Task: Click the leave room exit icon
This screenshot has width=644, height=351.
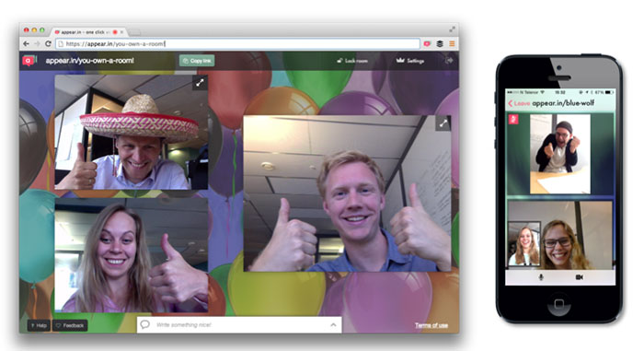Action: [x=449, y=61]
